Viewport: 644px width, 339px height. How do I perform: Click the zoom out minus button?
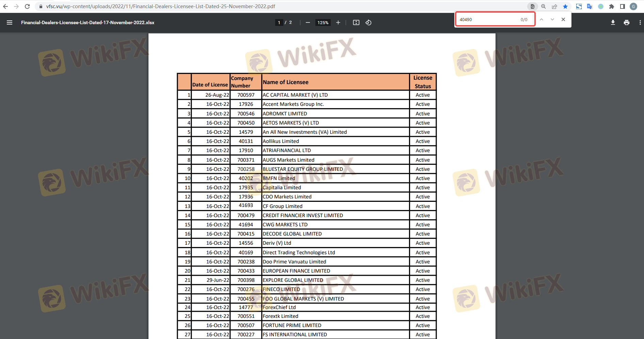coord(308,22)
